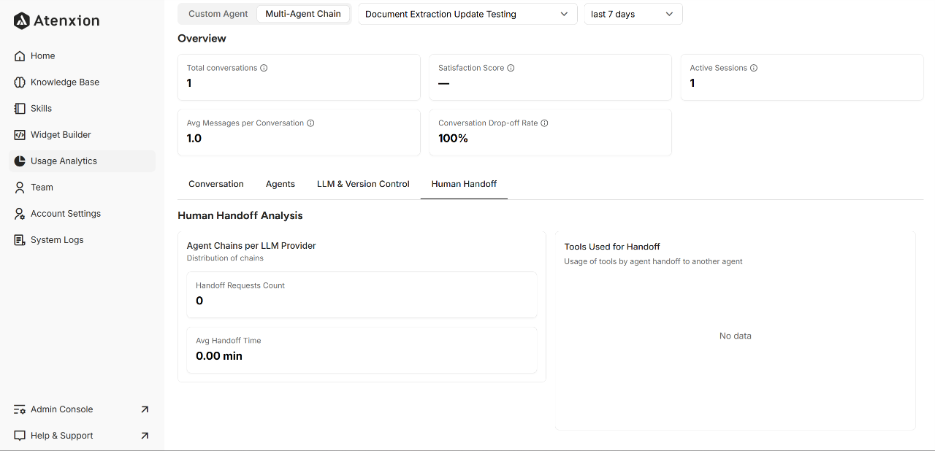This screenshot has width=936, height=451.
Task: Click the "0.00 min" handoff time value
Action: tap(219, 356)
